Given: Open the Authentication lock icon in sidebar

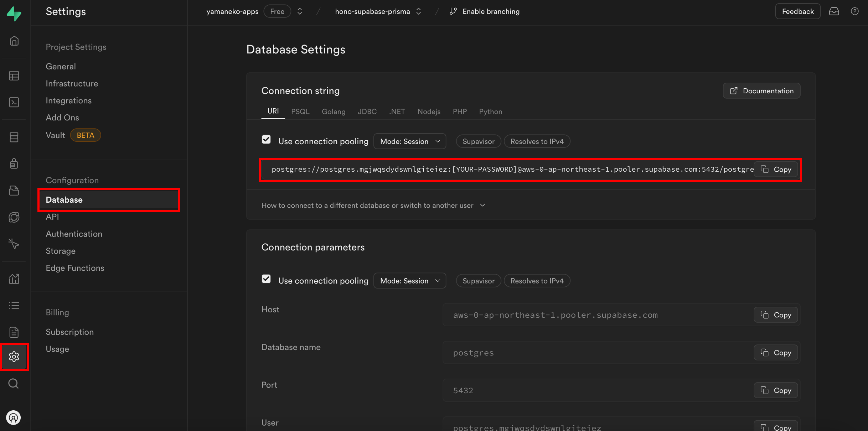Looking at the screenshot, I should [x=14, y=163].
